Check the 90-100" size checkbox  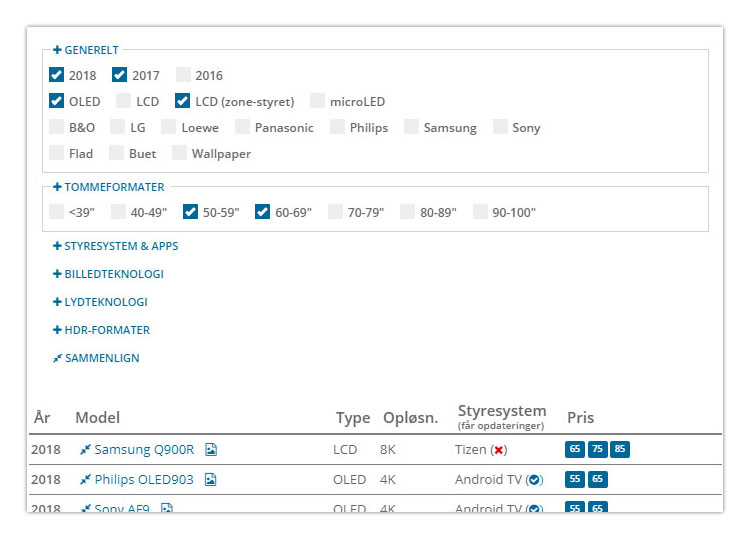click(480, 211)
